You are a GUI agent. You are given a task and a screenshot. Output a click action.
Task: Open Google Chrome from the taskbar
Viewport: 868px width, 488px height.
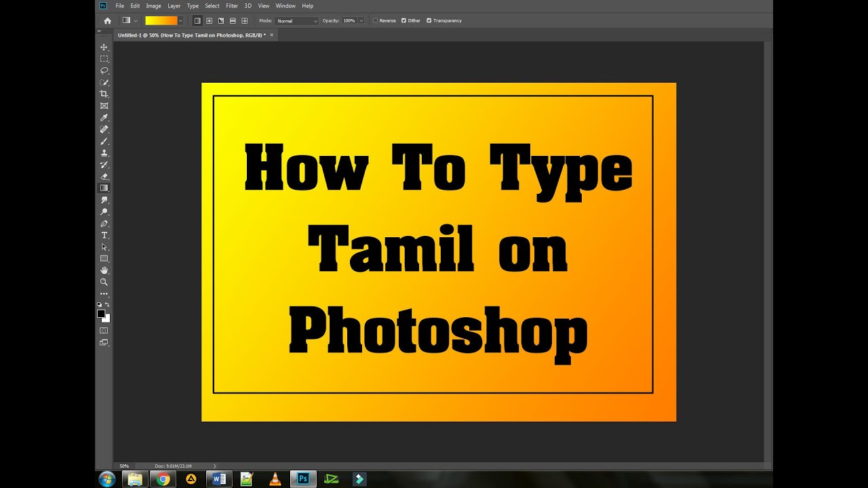coord(163,479)
